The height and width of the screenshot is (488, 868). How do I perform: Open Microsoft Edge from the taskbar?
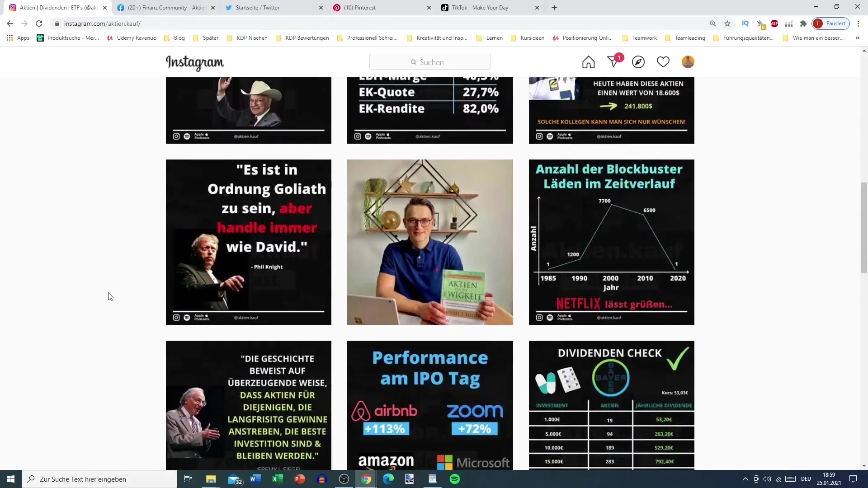388,479
